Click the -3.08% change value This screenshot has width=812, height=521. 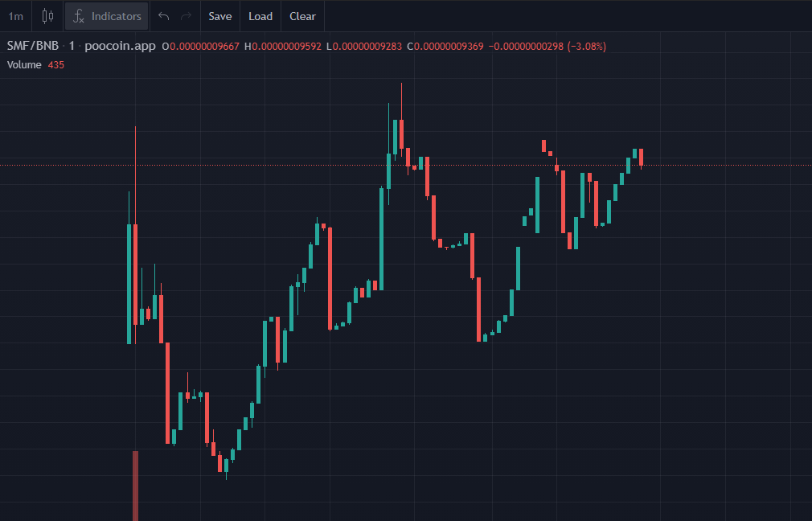pos(587,46)
